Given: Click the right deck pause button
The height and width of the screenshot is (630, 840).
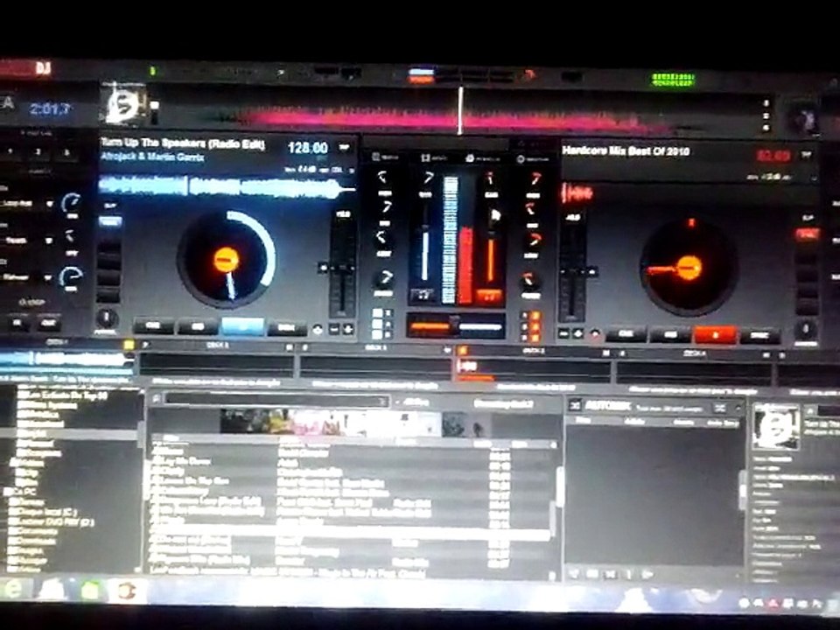Looking at the screenshot, I should pos(670,335).
